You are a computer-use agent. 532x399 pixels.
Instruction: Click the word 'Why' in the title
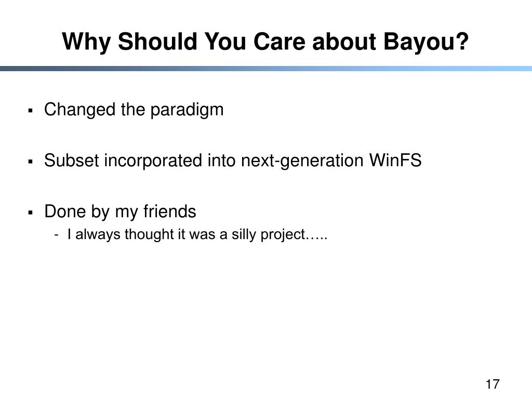(87, 42)
